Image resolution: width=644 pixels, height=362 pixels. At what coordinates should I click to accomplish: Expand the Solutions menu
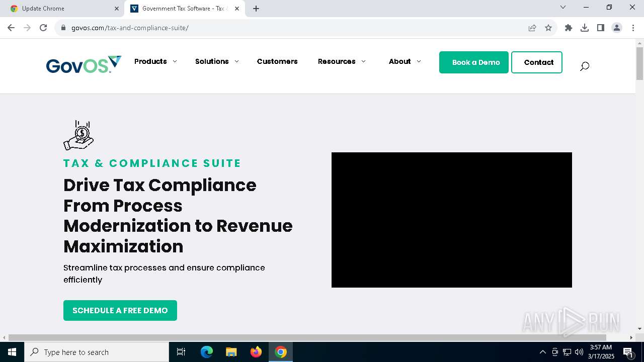pos(217,61)
